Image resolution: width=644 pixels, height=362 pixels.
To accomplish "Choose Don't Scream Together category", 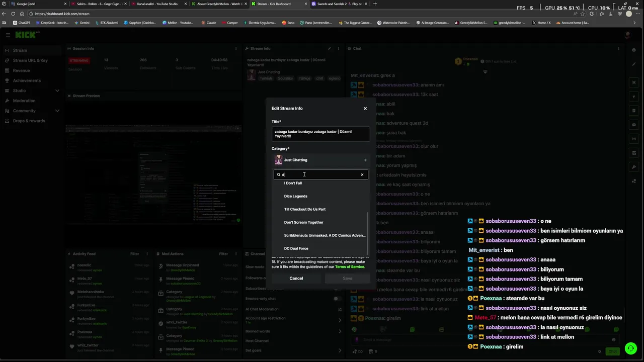I will [320, 222].
